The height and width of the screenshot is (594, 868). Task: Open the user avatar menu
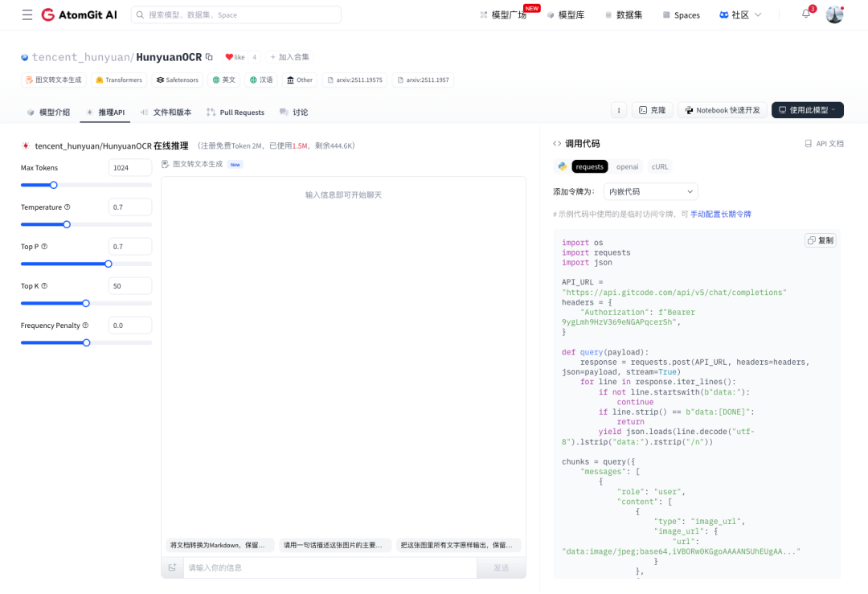click(834, 15)
